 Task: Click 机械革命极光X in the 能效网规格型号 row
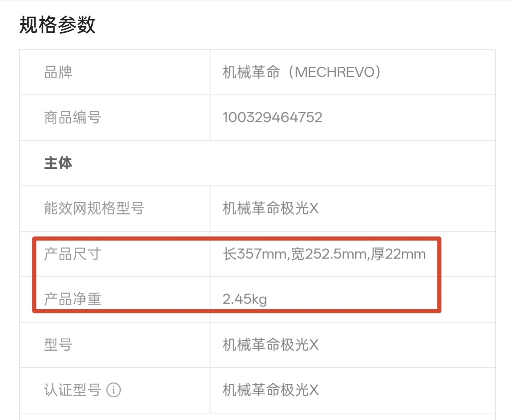point(271,208)
